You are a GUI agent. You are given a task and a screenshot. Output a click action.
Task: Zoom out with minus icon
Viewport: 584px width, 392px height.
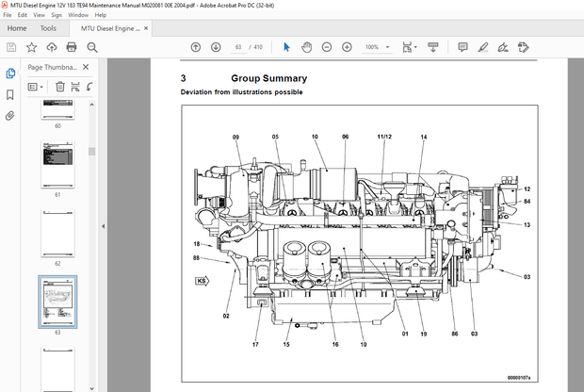point(327,47)
